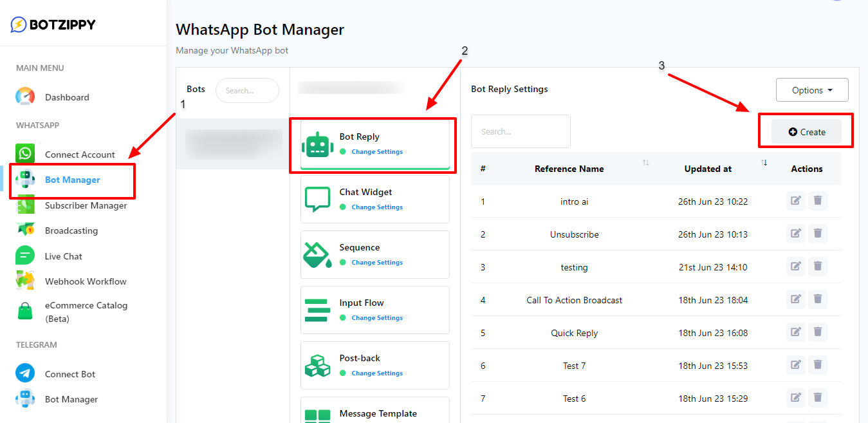
Task: Focus the Bot Reply Settings search field
Action: click(x=521, y=131)
